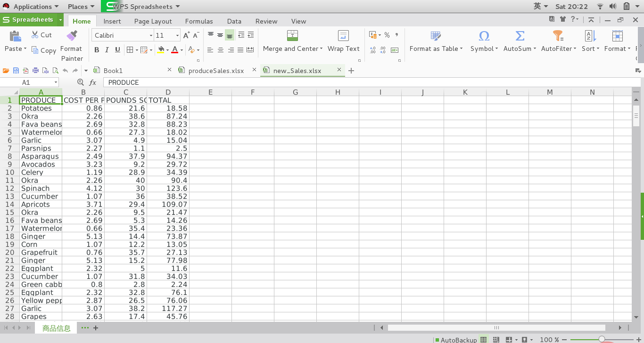The width and height of the screenshot is (644, 343).
Task: Apply red font color
Action: click(x=175, y=50)
